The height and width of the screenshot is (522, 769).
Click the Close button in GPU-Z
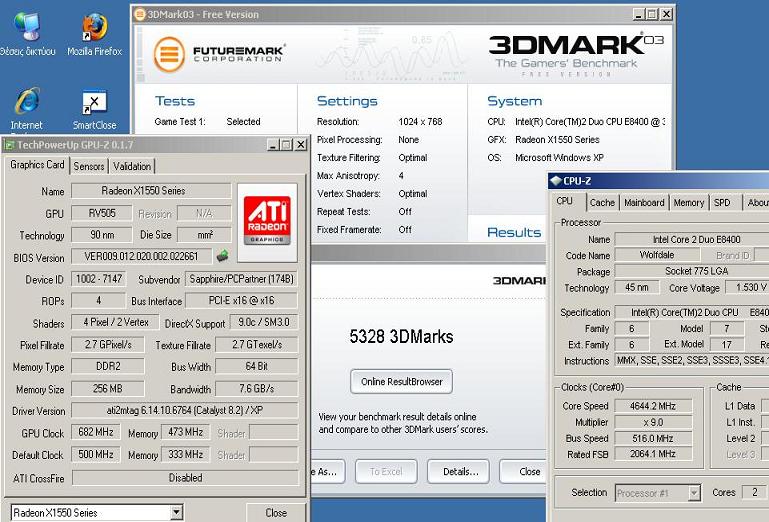point(276,513)
